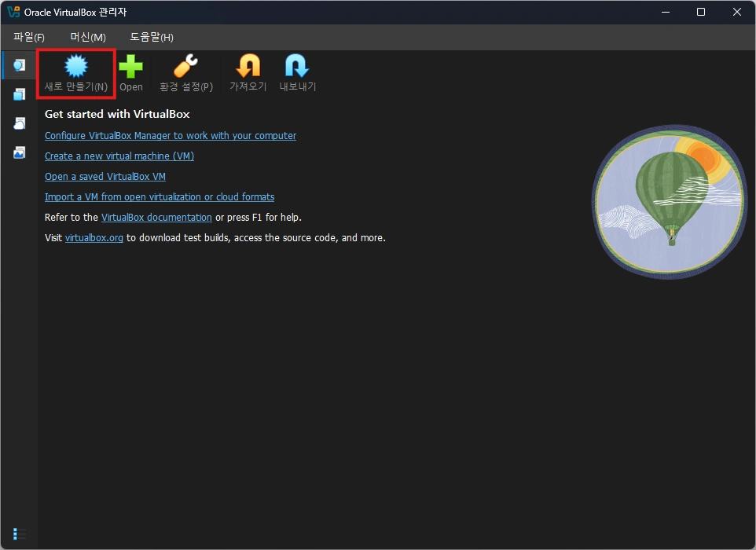Viewport: 756px width, 550px height.
Task: Click the list icon at sidebar bottom
Action: [x=20, y=534]
